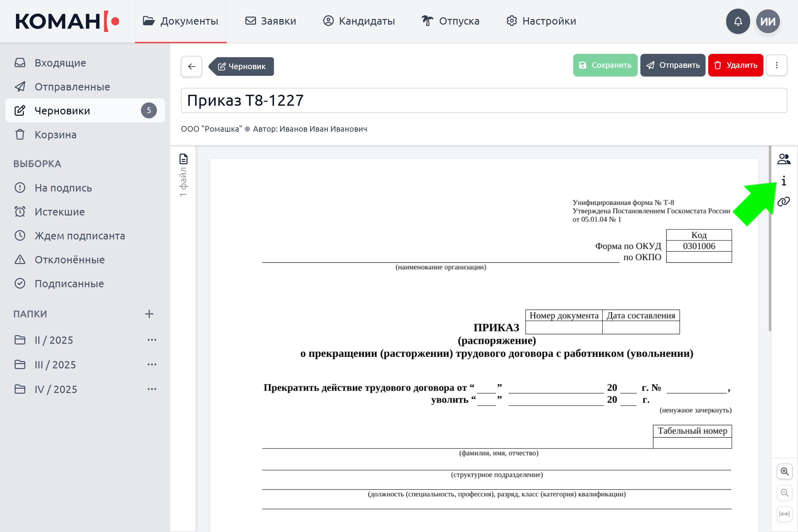Click the document title field Приказ Т8-1227
The height and width of the screenshot is (532, 798).
coord(484,100)
